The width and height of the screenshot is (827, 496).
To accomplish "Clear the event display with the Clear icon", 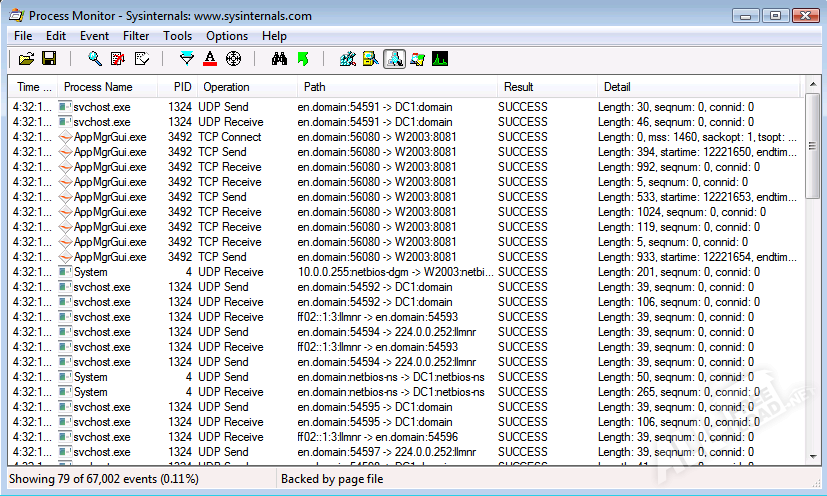I will [x=141, y=59].
